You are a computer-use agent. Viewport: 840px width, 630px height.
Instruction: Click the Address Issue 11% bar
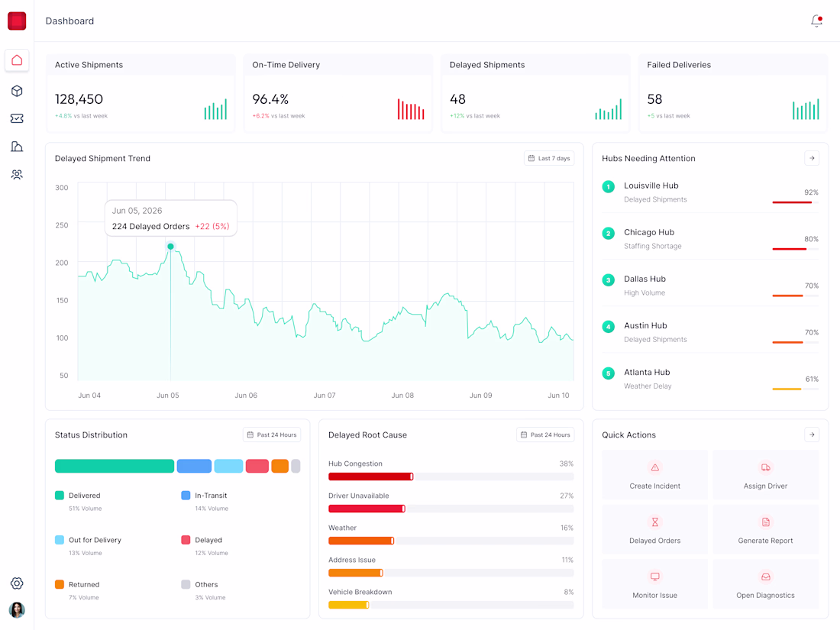coord(451,573)
